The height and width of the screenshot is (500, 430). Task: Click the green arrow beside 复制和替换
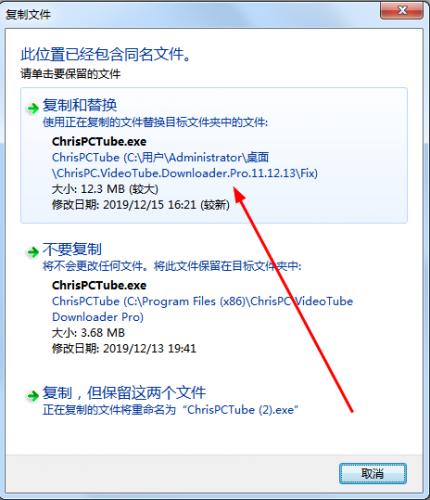click(33, 108)
